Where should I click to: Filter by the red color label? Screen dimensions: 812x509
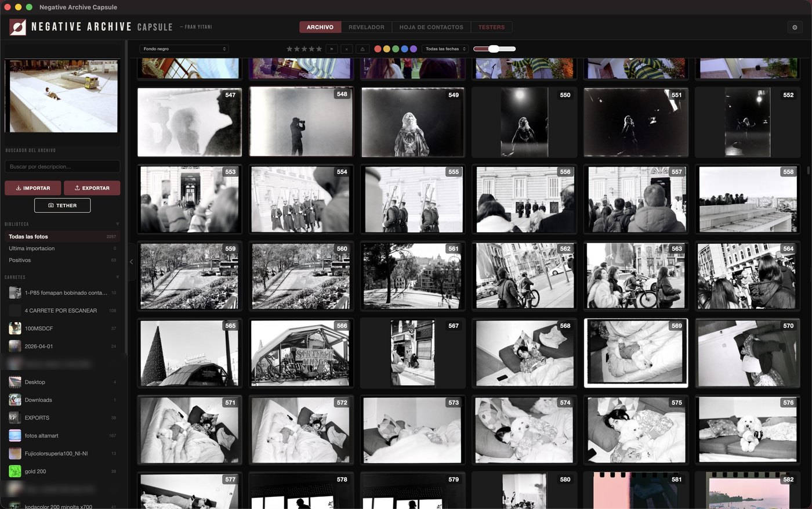(378, 49)
